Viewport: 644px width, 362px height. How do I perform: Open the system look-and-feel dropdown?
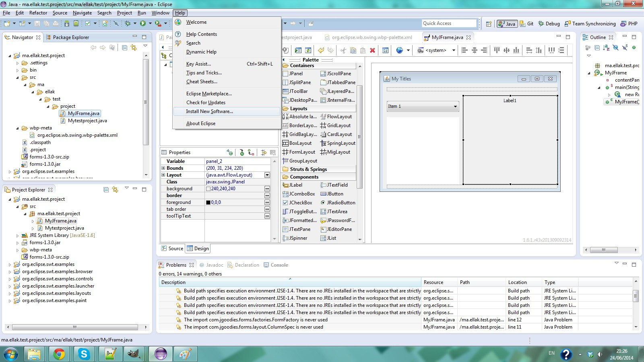point(454,50)
